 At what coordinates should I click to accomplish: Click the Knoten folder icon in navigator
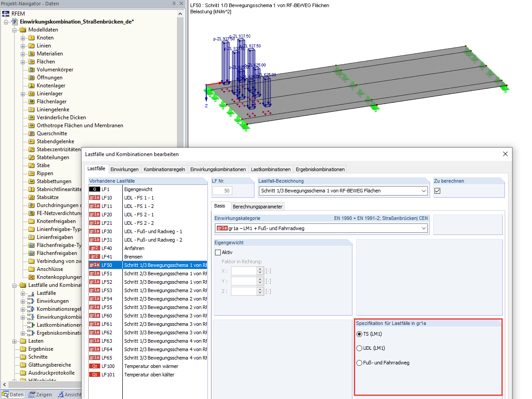click(31, 38)
